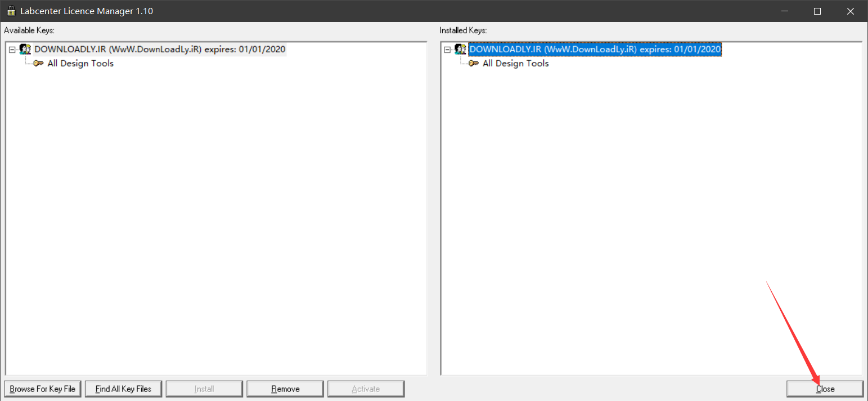Click the title bar X close icon
The width and height of the screenshot is (868, 401).
pos(851,11)
